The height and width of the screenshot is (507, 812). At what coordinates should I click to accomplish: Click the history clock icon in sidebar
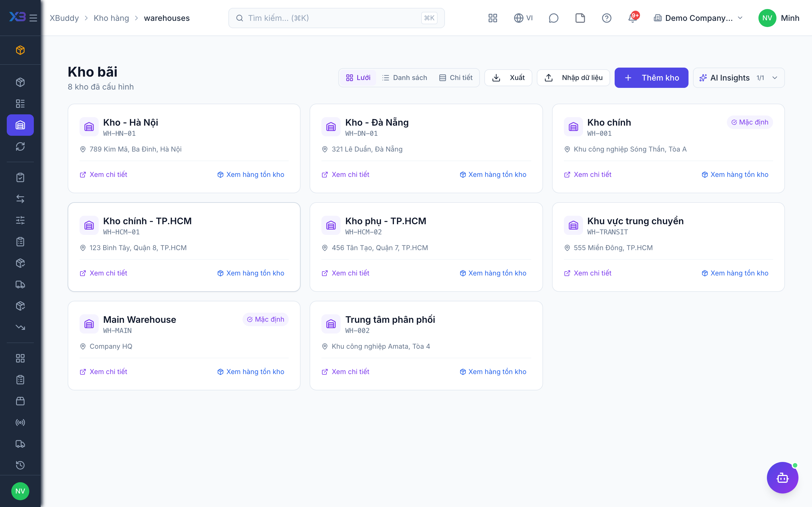tap(20, 465)
